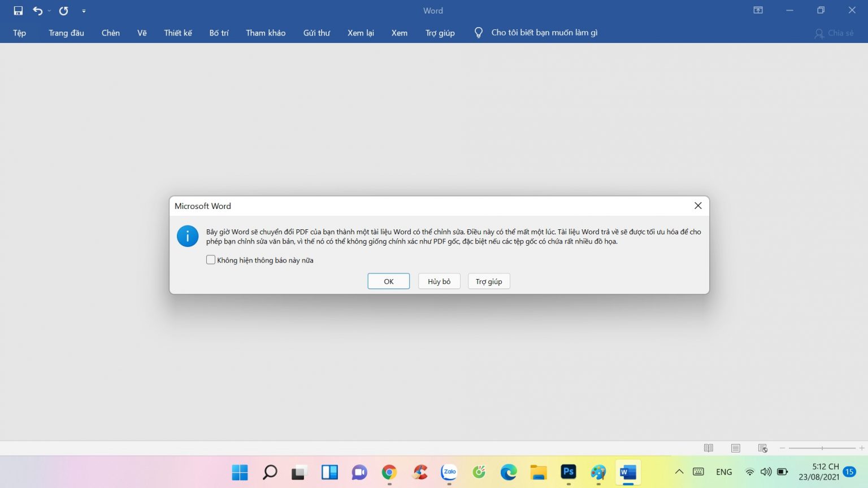This screenshot has width=868, height=488.
Task: Close dialog with the X icon
Action: 698,206
